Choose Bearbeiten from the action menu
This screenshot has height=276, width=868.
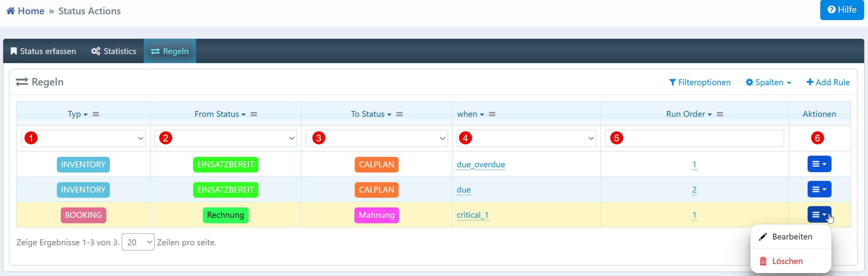pos(791,237)
